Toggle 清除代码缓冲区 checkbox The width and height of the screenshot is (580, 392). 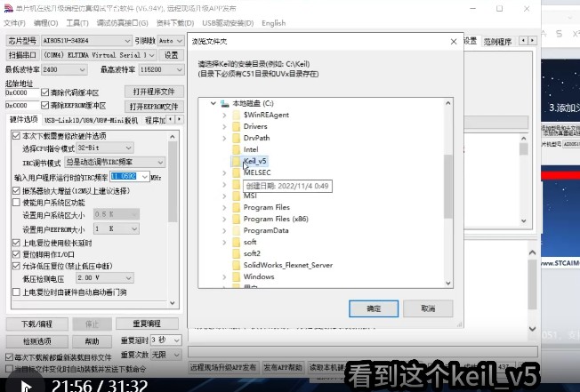45,92
